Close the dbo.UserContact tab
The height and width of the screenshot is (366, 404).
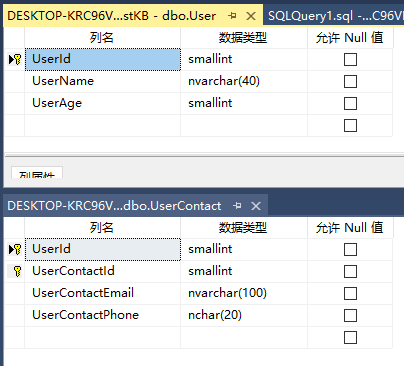[256, 206]
